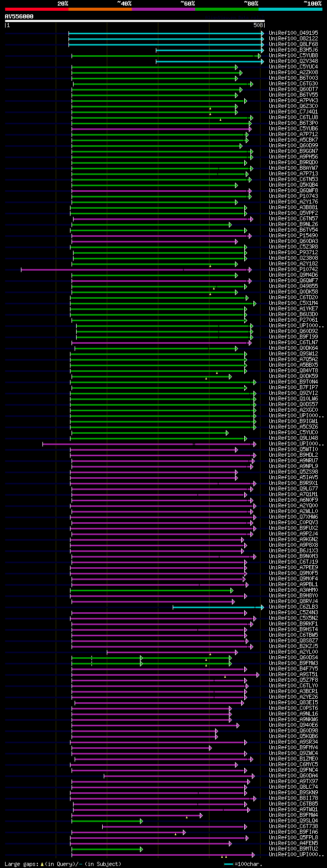Screen dimensions: 327x868
Task: Select the UniRef100_B1ZME0 label
Action: 293,759
